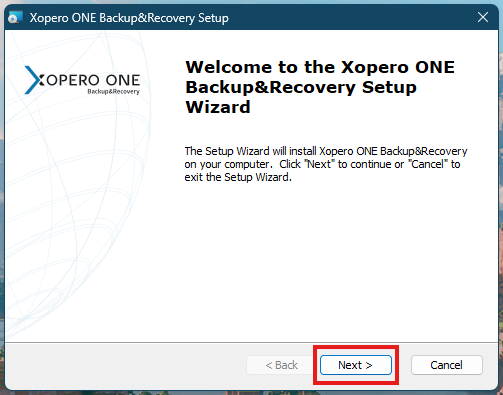Click the greyed-out Back button
This screenshot has width=503, height=395.
[281, 365]
